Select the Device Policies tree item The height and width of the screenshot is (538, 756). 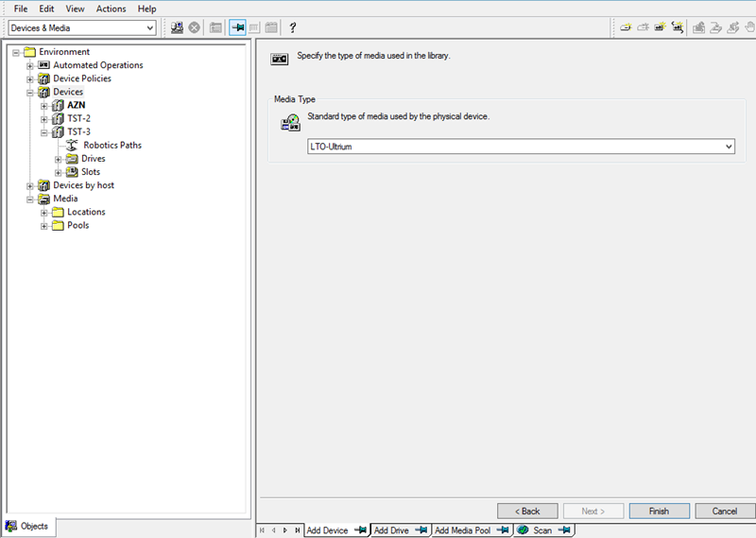[x=81, y=78]
